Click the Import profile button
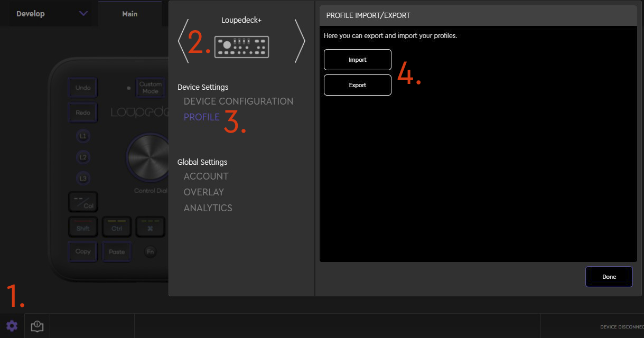Image resolution: width=644 pixels, height=338 pixels. pos(357,60)
